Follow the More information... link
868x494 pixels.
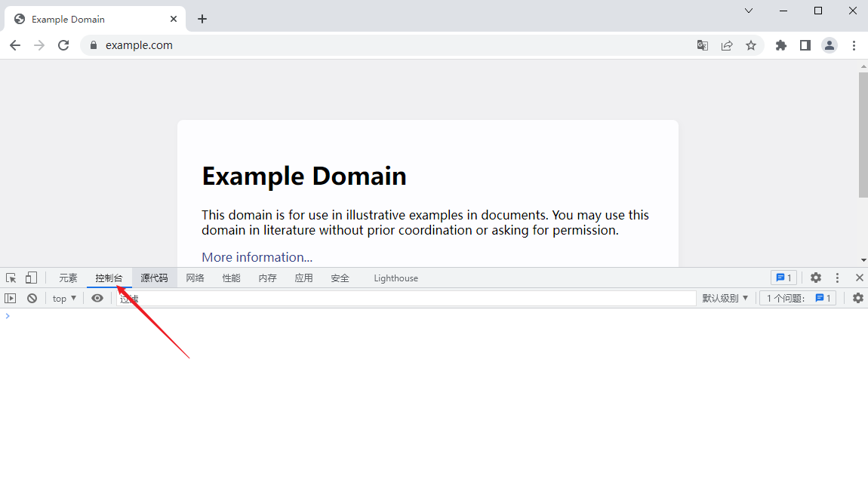click(x=257, y=257)
